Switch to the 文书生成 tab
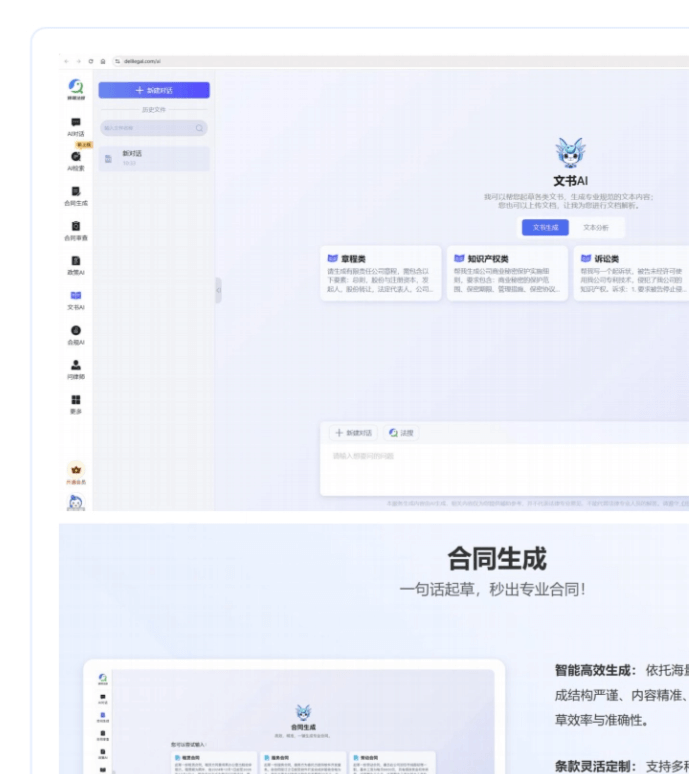 545,228
